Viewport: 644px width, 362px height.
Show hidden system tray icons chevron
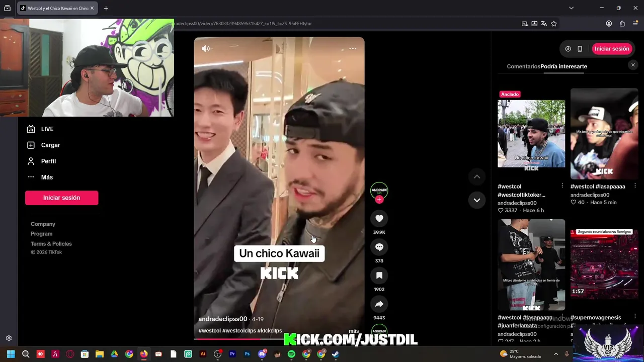(556, 354)
